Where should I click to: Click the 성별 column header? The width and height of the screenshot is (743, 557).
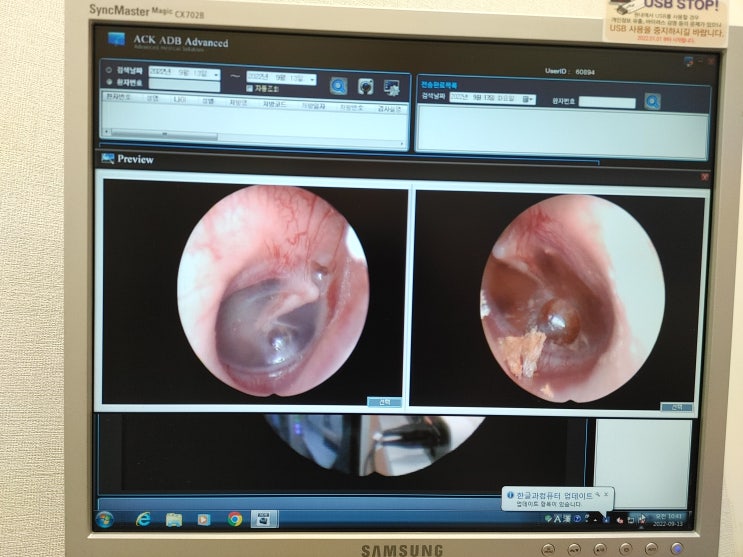tap(208, 101)
